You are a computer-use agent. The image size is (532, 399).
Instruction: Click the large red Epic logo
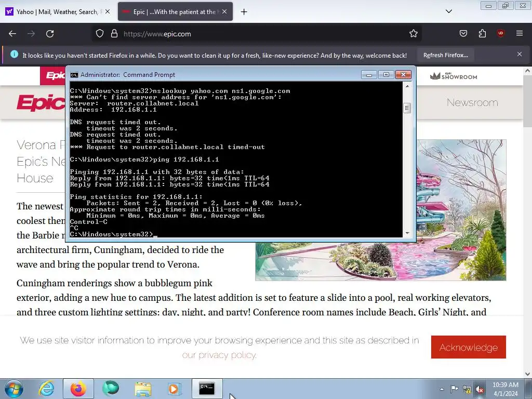41,102
